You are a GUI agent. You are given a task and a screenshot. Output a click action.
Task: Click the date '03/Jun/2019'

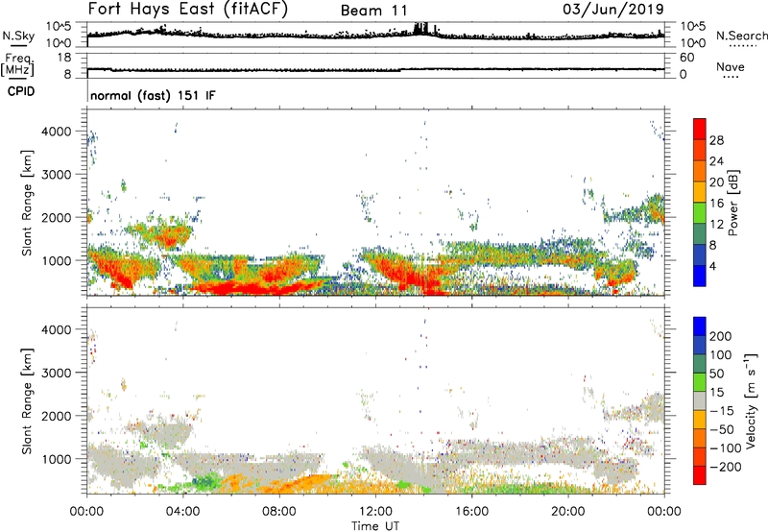pyautogui.click(x=613, y=10)
